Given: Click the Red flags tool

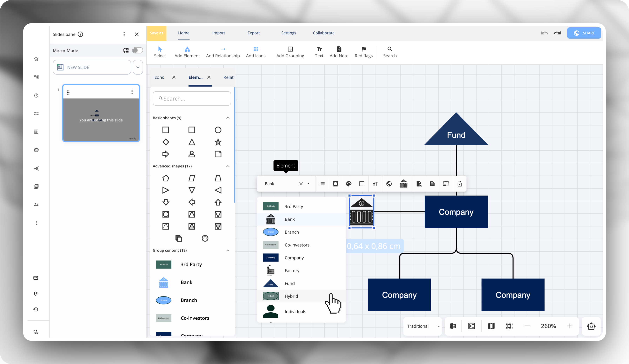Looking at the screenshot, I should (363, 52).
